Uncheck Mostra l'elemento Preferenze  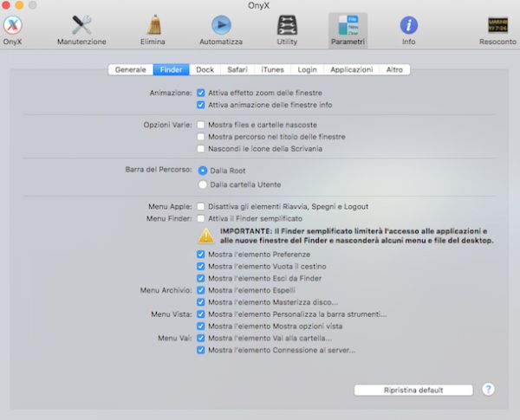pyautogui.click(x=201, y=255)
